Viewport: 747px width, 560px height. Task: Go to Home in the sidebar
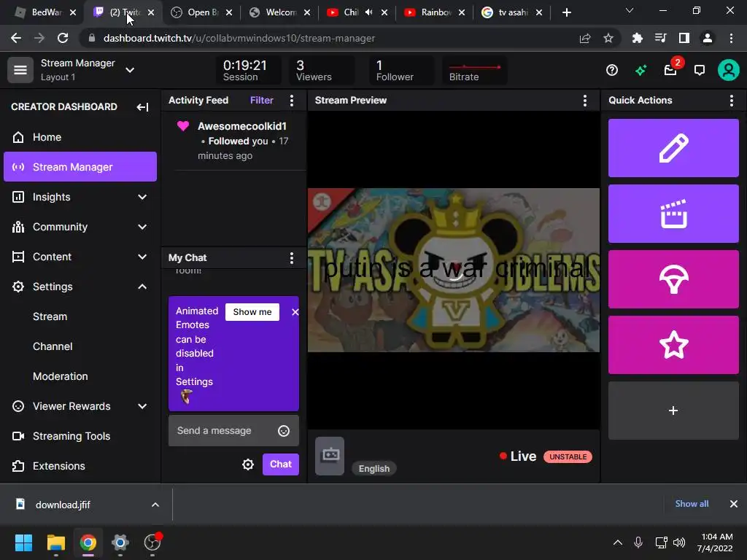pyautogui.click(x=80, y=137)
